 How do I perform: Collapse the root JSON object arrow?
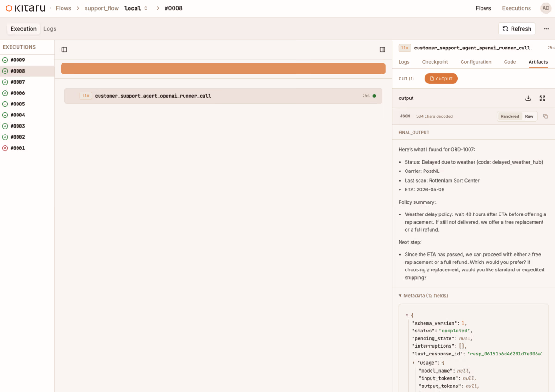[x=407, y=315]
